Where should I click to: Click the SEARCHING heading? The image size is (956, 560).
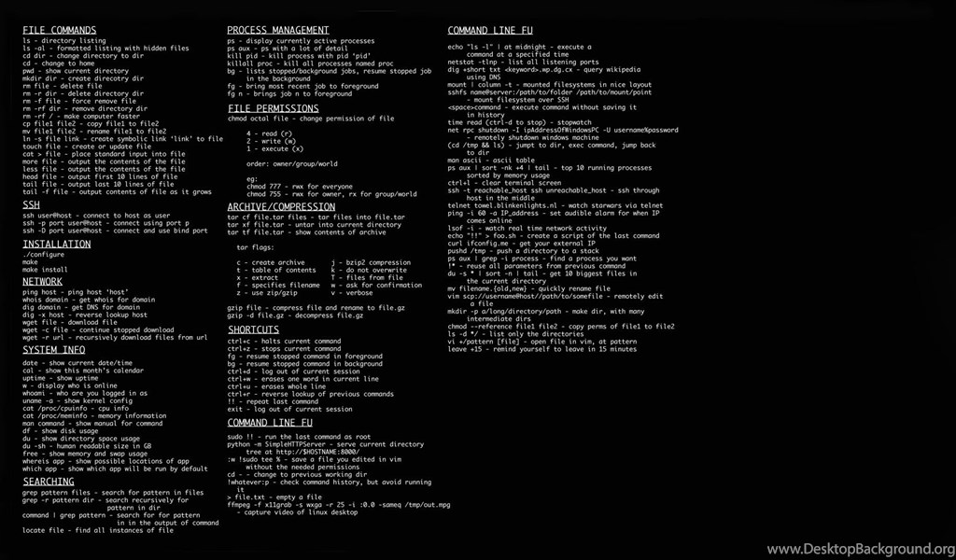[x=49, y=482]
